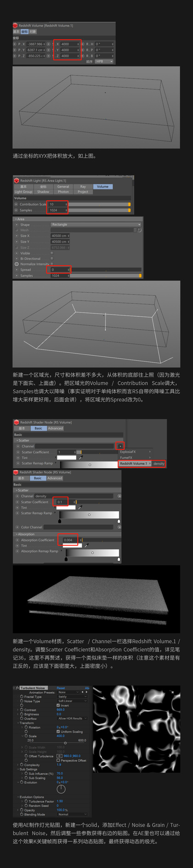Open the Shape Rectangle dropdown
Image resolution: width=193 pixels, height=868 pixels.
96,224
